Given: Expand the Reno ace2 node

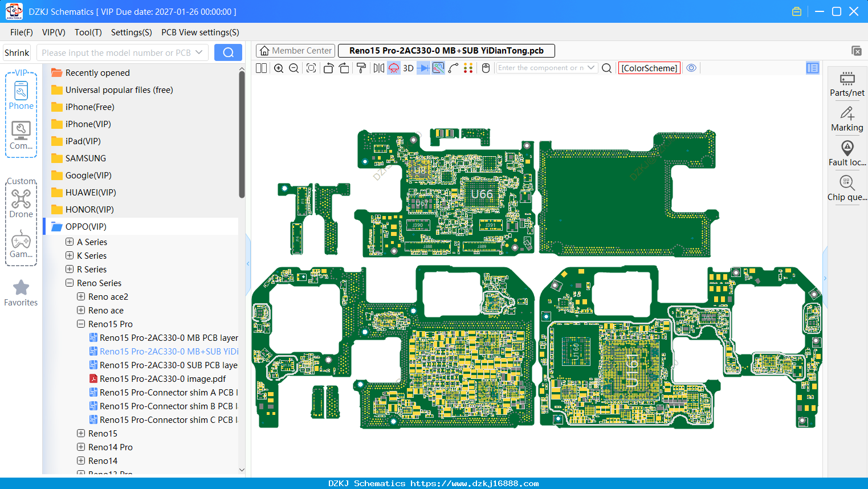Looking at the screenshot, I should point(81,296).
